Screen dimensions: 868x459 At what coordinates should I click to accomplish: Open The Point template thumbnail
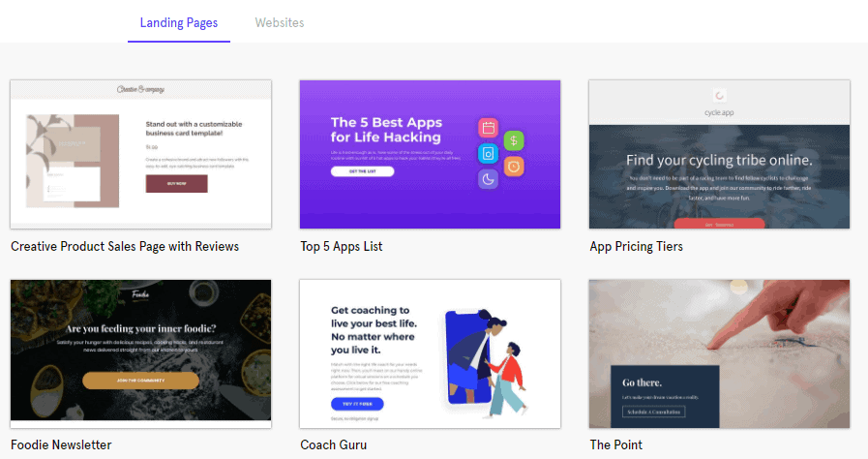point(719,353)
